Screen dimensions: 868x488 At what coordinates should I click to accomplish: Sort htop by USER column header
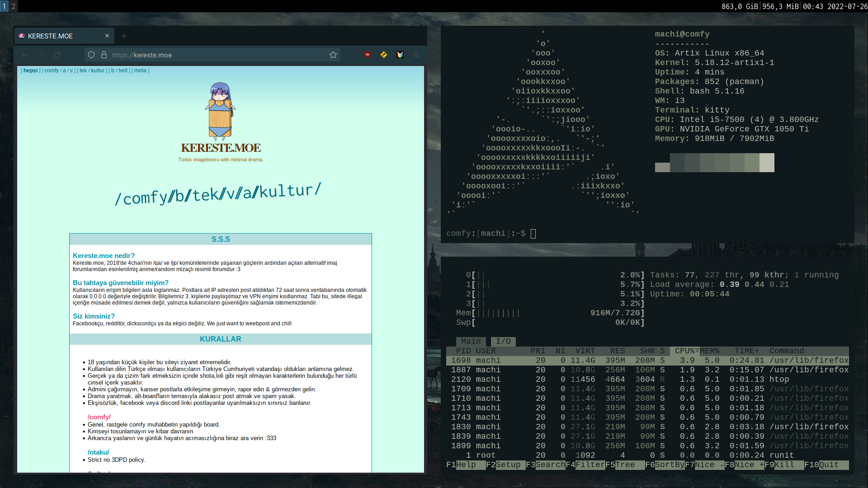tap(486, 351)
